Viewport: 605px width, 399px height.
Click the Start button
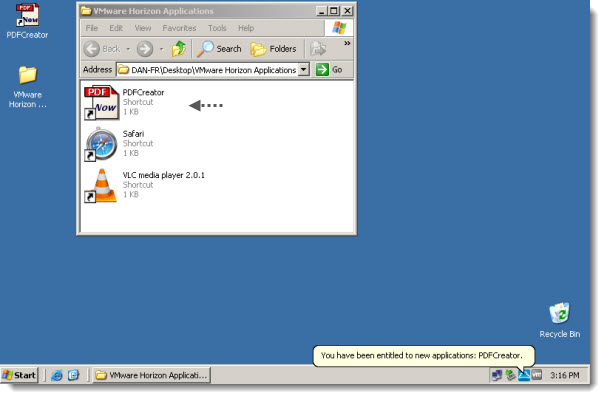19,375
